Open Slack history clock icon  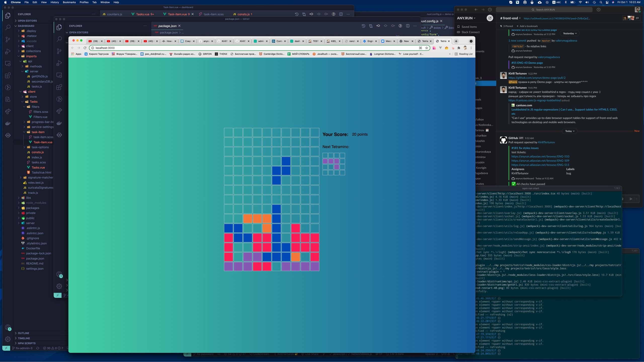490,10
